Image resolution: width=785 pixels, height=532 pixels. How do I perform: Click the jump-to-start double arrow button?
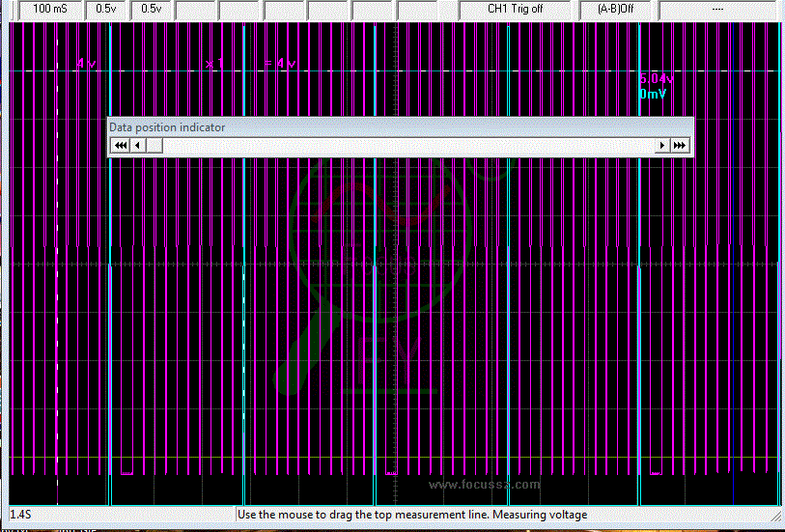[121, 145]
